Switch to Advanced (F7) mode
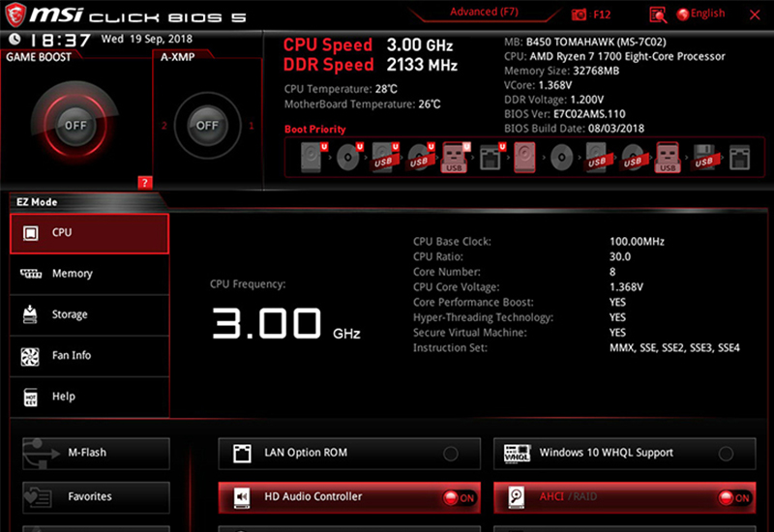This screenshot has height=532, width=774. pyautogui.click(x=486, y=13)
